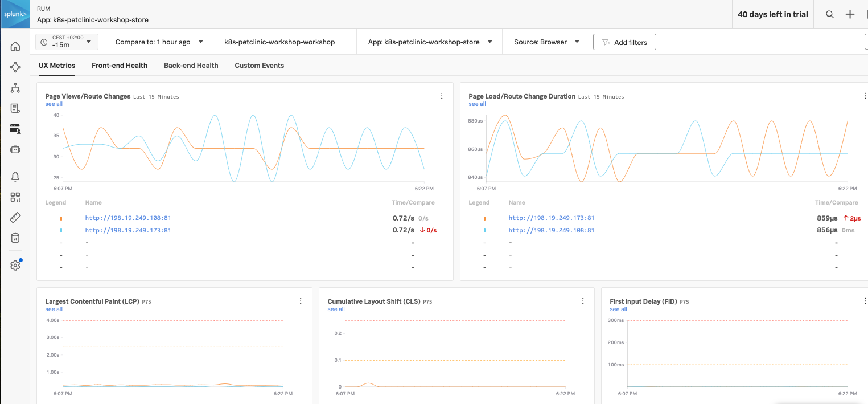Click the plus create icon in header

tap(850, 14)
